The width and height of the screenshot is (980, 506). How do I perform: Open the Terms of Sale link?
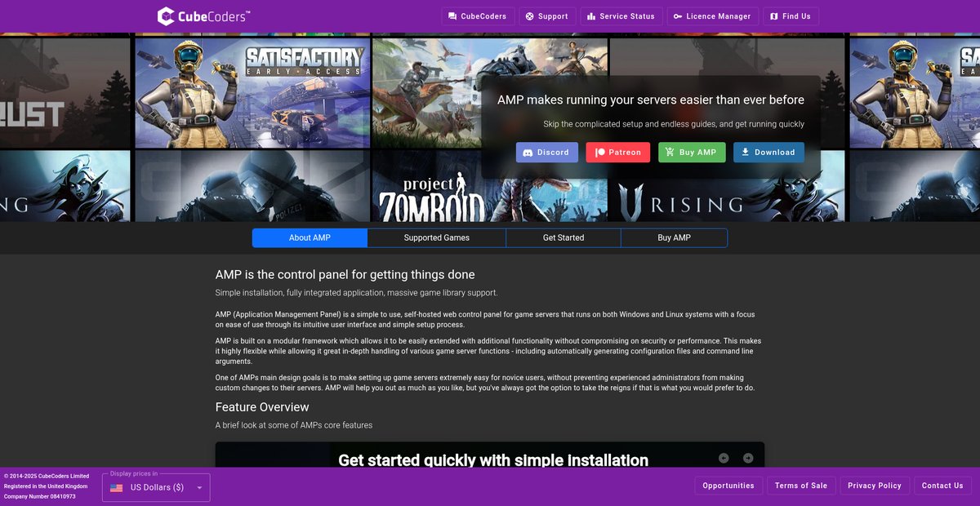pyautogui.click(x=801, y=486)
